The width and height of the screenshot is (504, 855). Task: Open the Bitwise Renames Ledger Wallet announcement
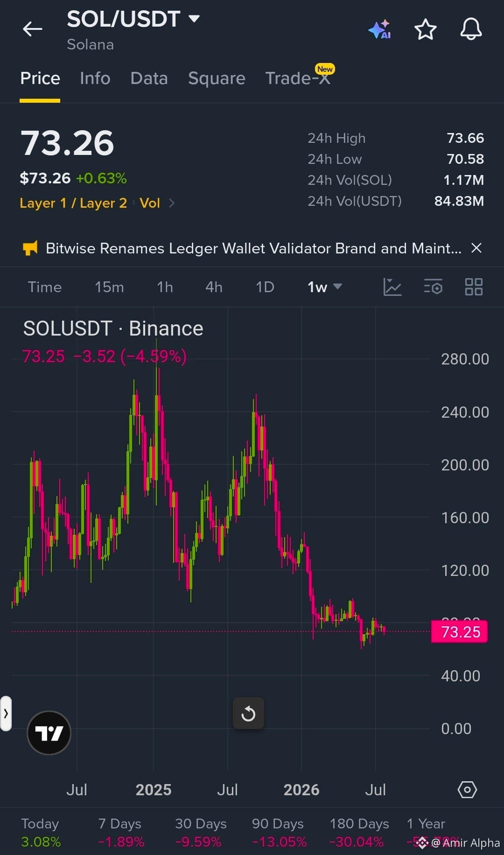coord(253,248)
